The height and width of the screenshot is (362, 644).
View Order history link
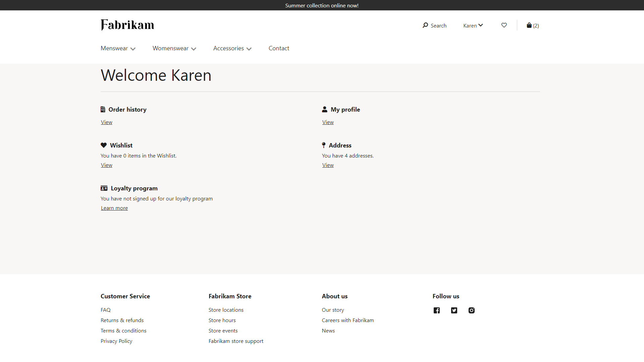pyautogui.click(x=106, y=122)
